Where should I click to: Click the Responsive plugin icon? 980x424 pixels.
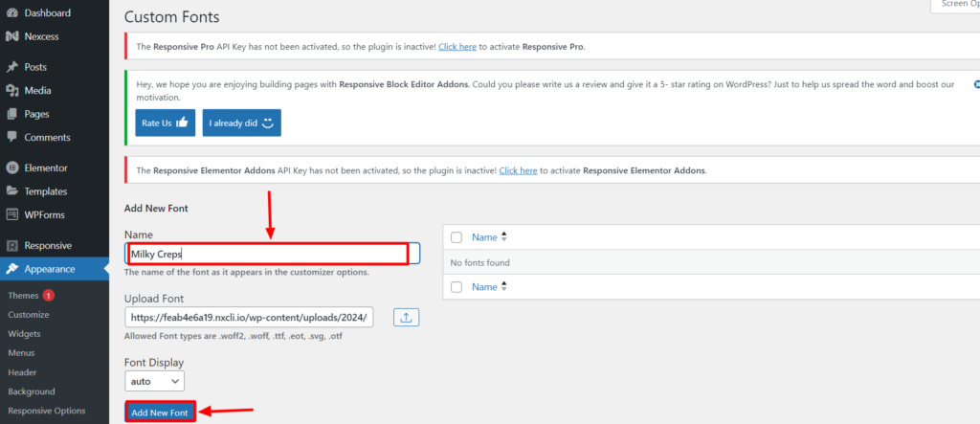pyautogui.click(x=11, y=246)
